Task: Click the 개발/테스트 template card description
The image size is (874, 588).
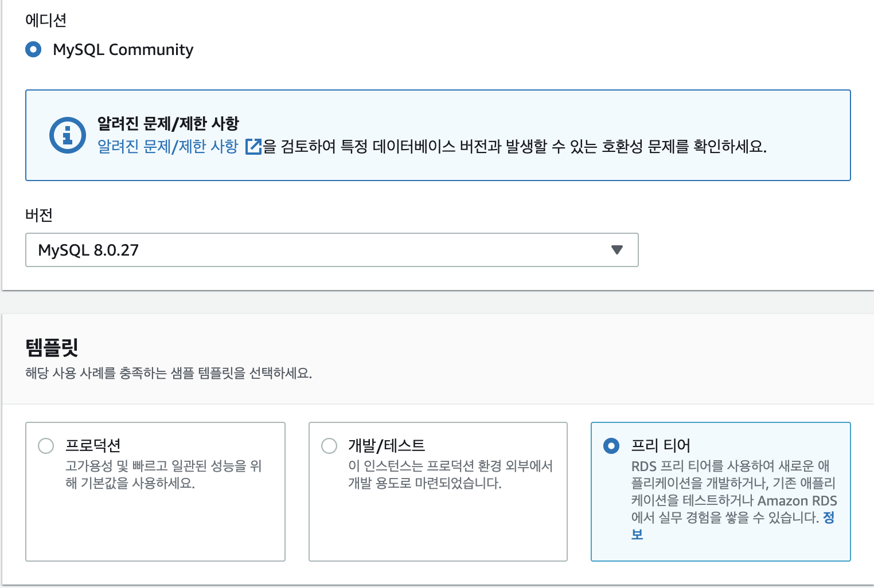Action: coord(450,475)
